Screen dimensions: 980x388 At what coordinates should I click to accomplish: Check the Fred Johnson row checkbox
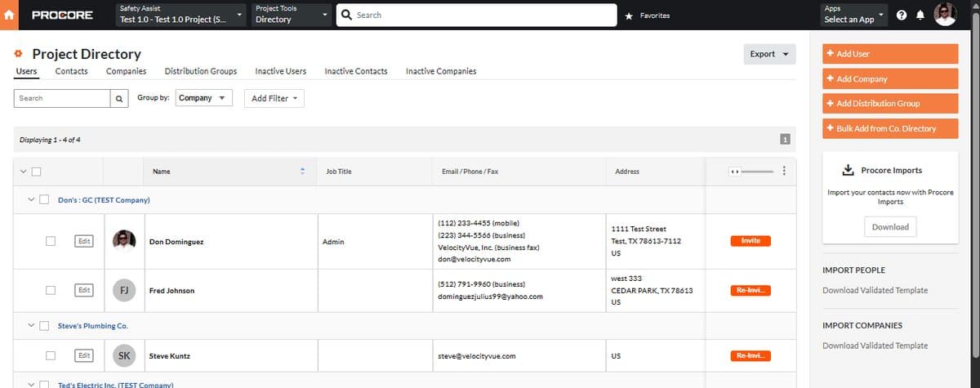pyautogui.click(x=51, y=290)
